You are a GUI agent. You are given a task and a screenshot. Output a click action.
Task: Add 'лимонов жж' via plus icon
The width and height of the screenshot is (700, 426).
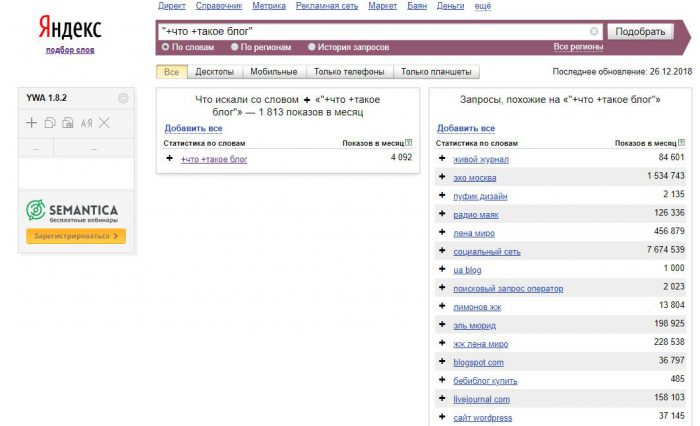click(x=442, y=306)
